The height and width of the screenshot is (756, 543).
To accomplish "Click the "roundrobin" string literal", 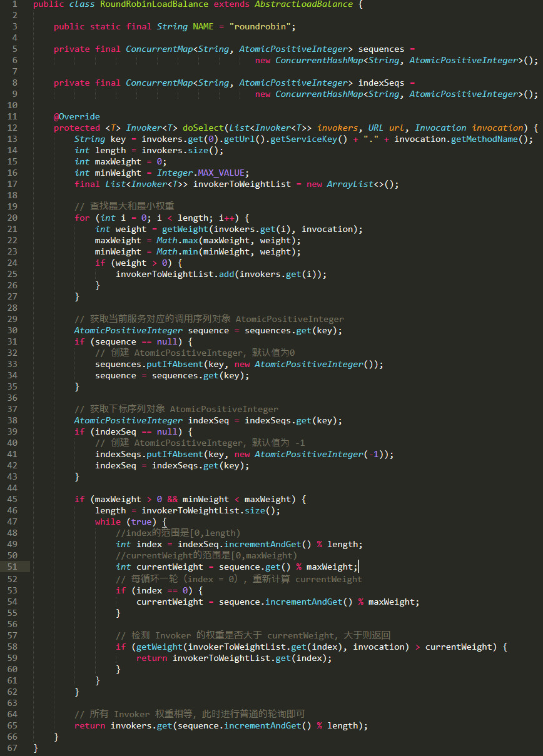I will 260,27.
